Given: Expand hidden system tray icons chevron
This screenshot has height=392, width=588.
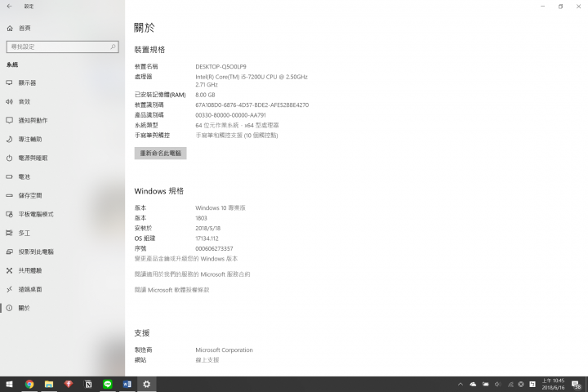Looking at the screenshot, I should coord(461,384).
